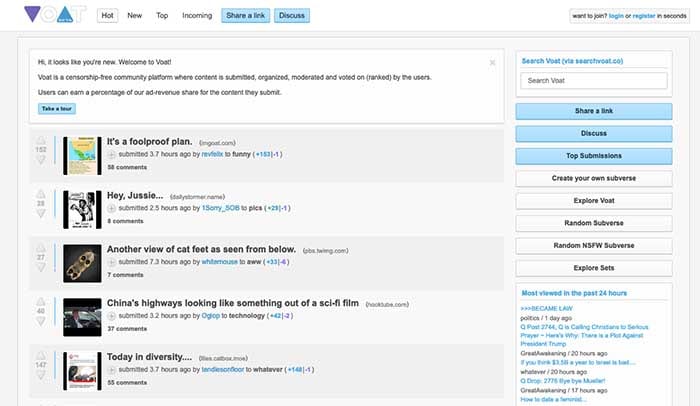This screenshot has width=700, height=406.
Task: Open Explore Sets
Action: pos(594,268)
